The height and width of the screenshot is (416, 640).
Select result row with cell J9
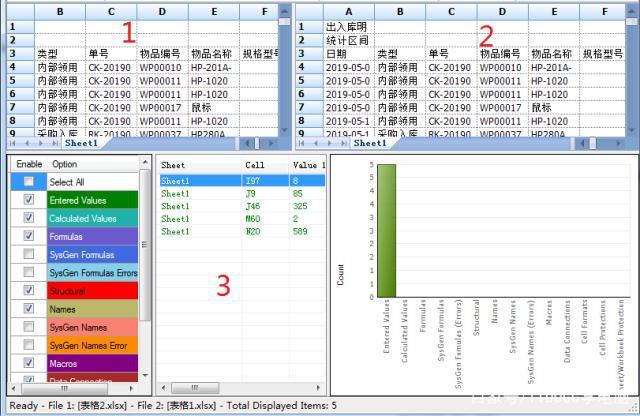242,194
